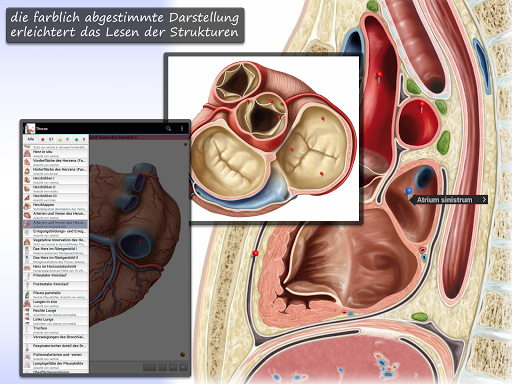Click the red pin on the sternum edge
The image size is (512, 384).
coord(256,254)
